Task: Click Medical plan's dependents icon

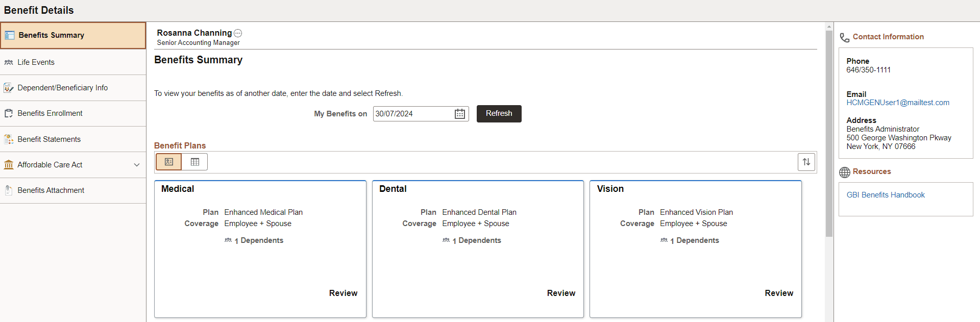Action: (x=228, y=240)
